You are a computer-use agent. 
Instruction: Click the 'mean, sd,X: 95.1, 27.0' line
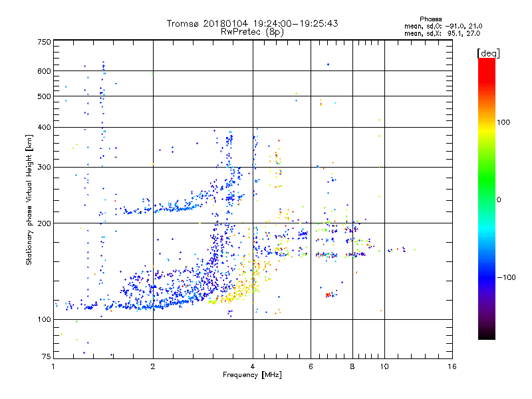(442, 33)
